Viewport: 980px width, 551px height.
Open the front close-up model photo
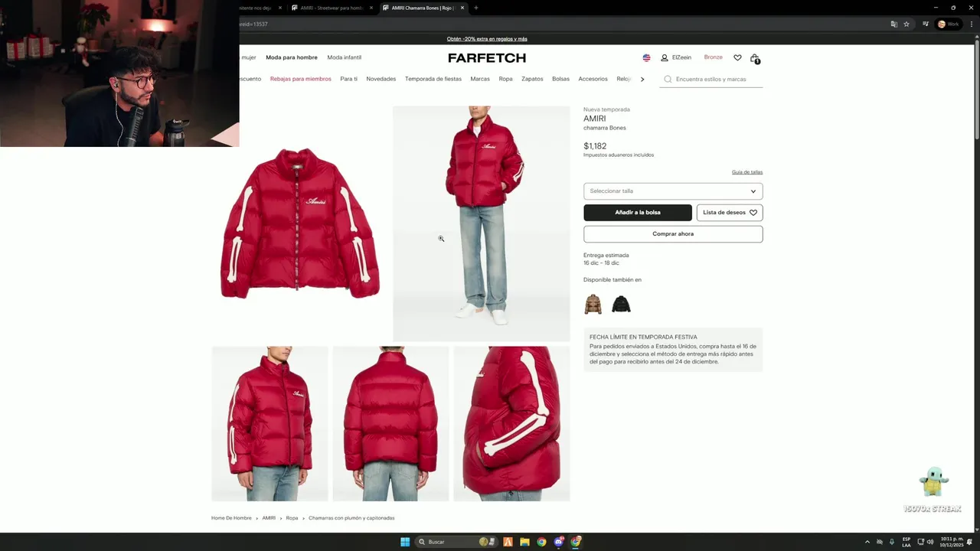coord(269,423)
